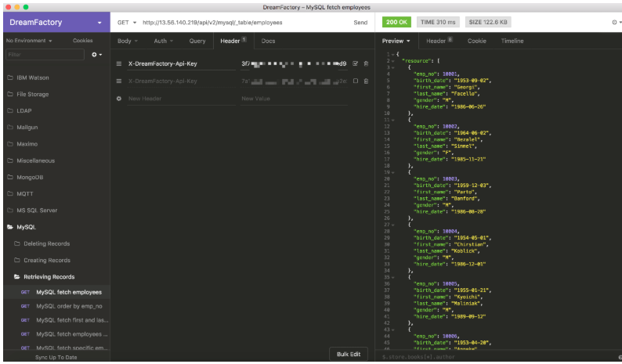622x364 pixels.
Task: Collapse the JSON object at line 27
Action: [x=392, y=225]
